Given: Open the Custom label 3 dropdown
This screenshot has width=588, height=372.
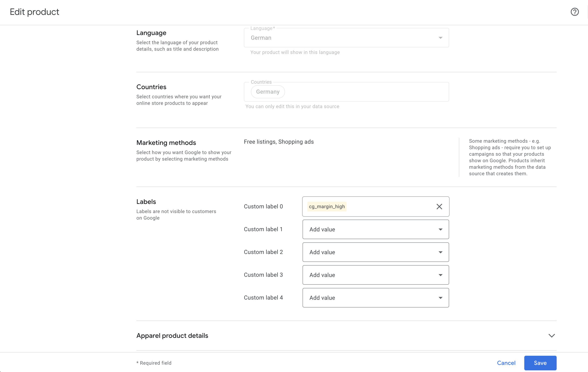Looking at the screenshot, I should click(376, 275).
